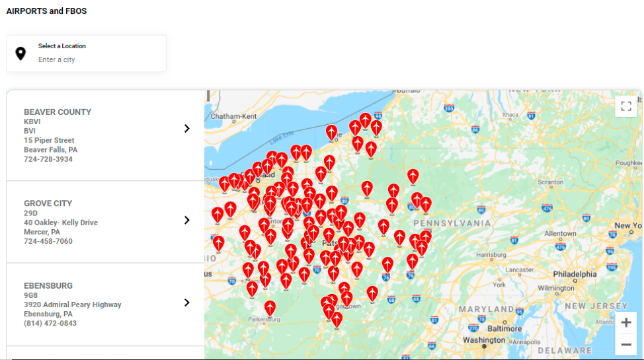Viewport: 644px width, 360px height.
Task: Click the Baltimore label on the map
Action: pyautogui.click(x=504, y=329)
